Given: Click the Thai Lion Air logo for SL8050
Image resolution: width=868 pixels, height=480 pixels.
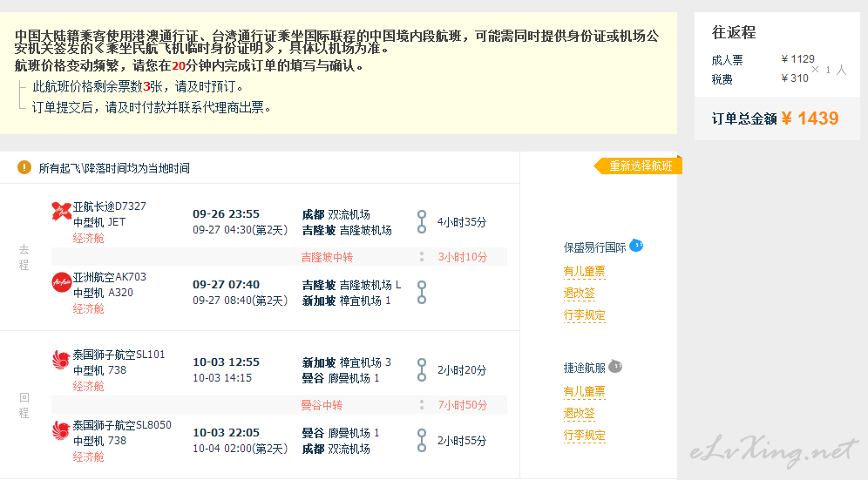Looking at the screenshot, I should [x=62, y=429].
